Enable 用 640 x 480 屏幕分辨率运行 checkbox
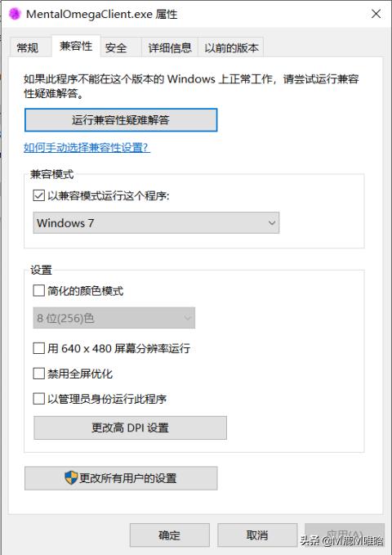The width and height of the screenshot is (392, 555). point(38,348)
